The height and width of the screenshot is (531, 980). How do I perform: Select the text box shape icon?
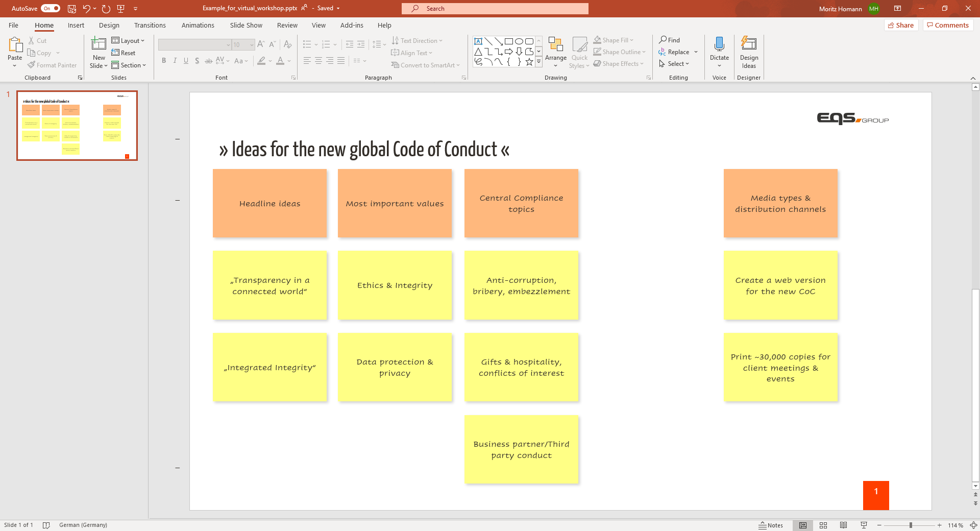478,41
